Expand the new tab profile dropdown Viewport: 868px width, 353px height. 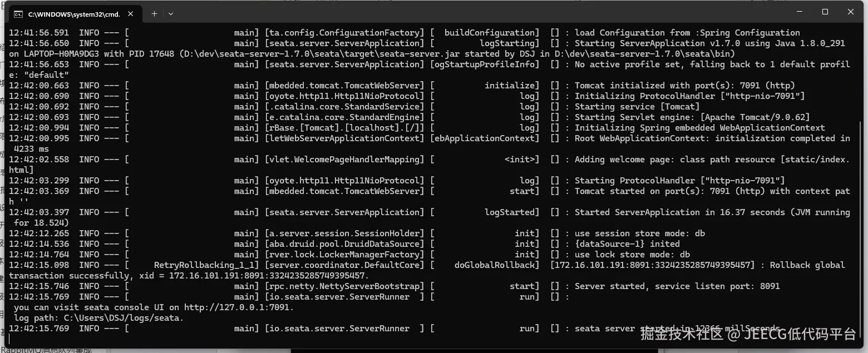click(171, 13)
